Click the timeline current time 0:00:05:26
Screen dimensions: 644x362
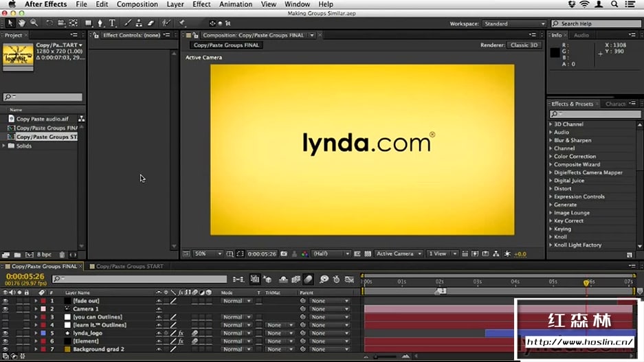[25, 277]
